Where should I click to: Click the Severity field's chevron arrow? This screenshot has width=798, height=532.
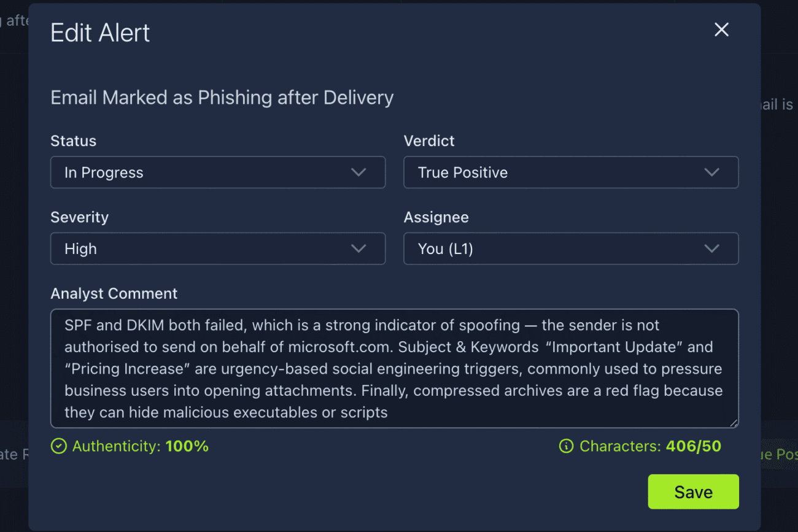click(x=358, y=249)
